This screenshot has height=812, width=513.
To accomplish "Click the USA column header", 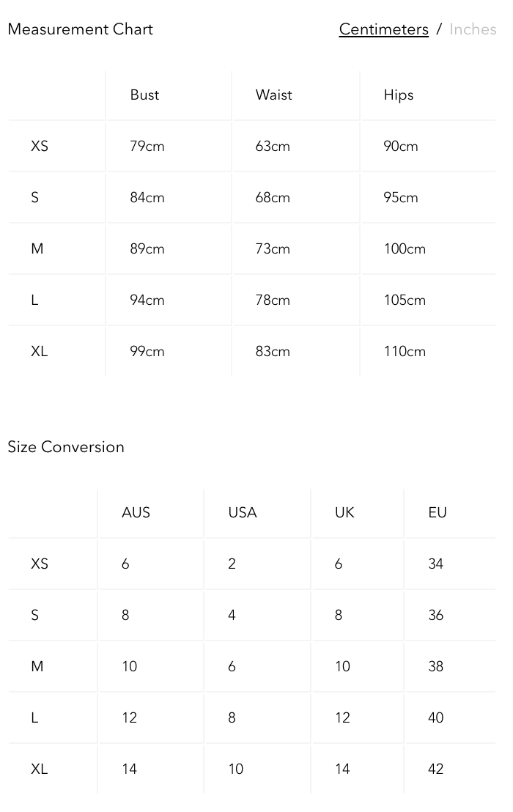I will click(242, 513).
